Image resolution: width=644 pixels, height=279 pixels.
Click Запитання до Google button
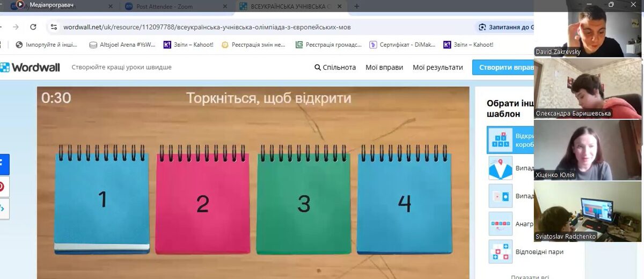pyautogui.click(x=504, y=27)
